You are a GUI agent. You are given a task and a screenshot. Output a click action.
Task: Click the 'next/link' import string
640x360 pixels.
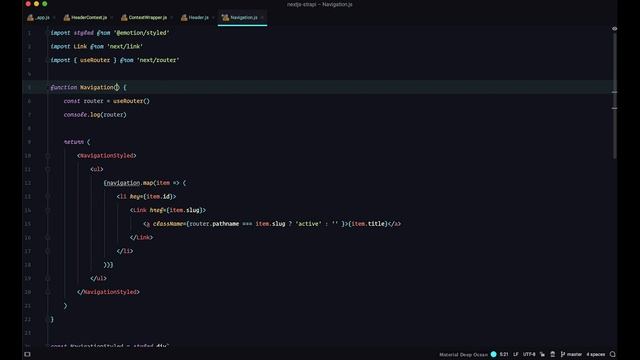(x=124, y=47)
